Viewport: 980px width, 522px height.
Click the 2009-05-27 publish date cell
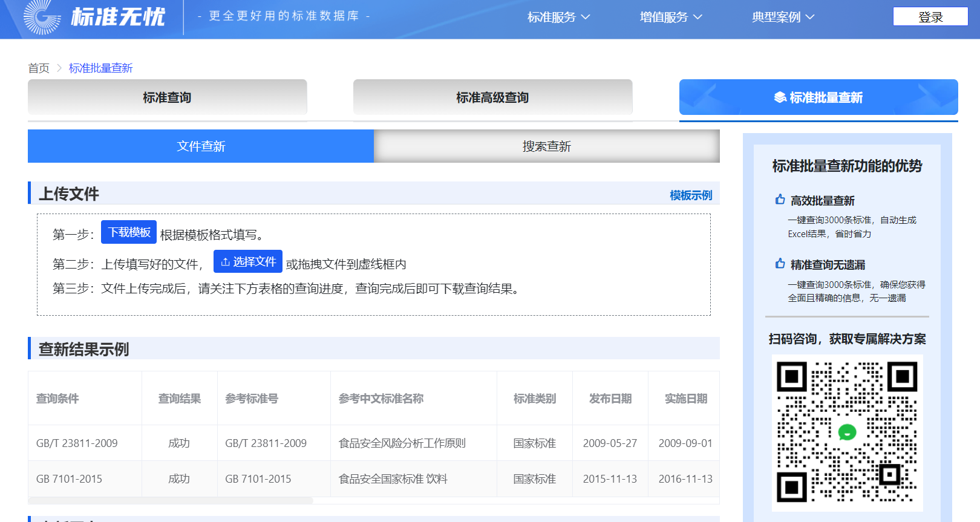pos(610,443)
